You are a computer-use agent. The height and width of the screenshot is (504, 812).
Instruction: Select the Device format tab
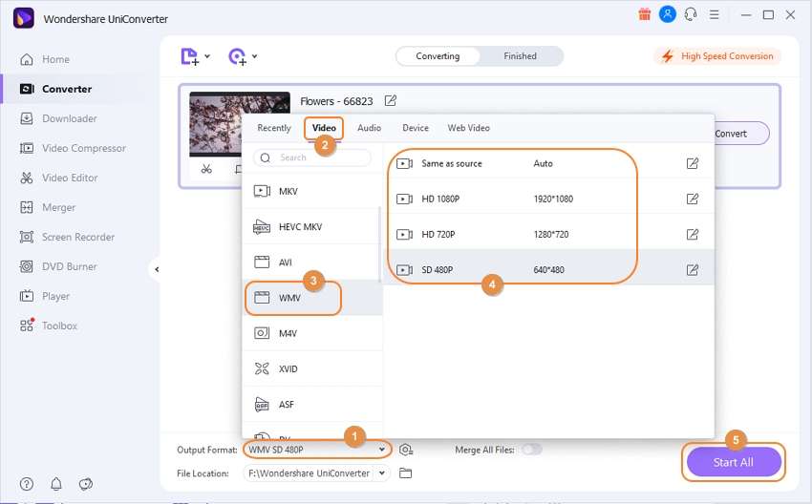[416, 128]
